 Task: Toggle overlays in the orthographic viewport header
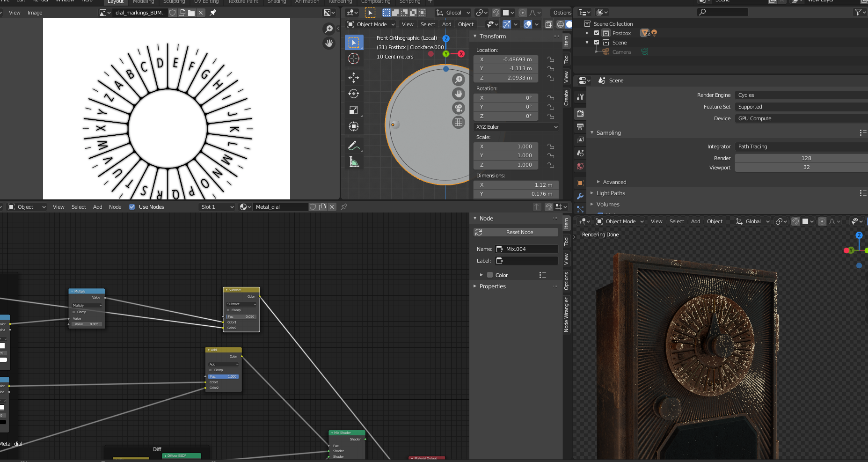pyautogui.click(x=528, y=24)
